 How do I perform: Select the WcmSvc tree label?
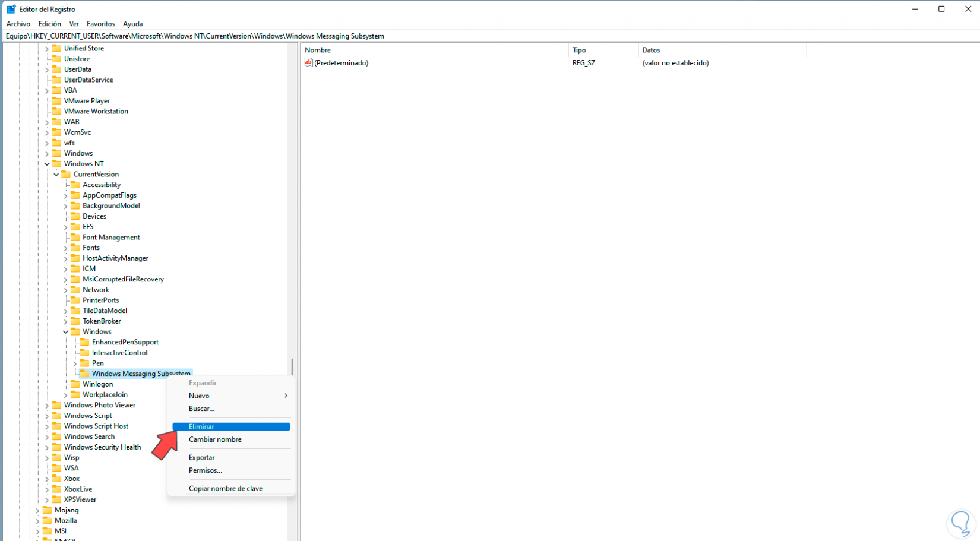78,132
